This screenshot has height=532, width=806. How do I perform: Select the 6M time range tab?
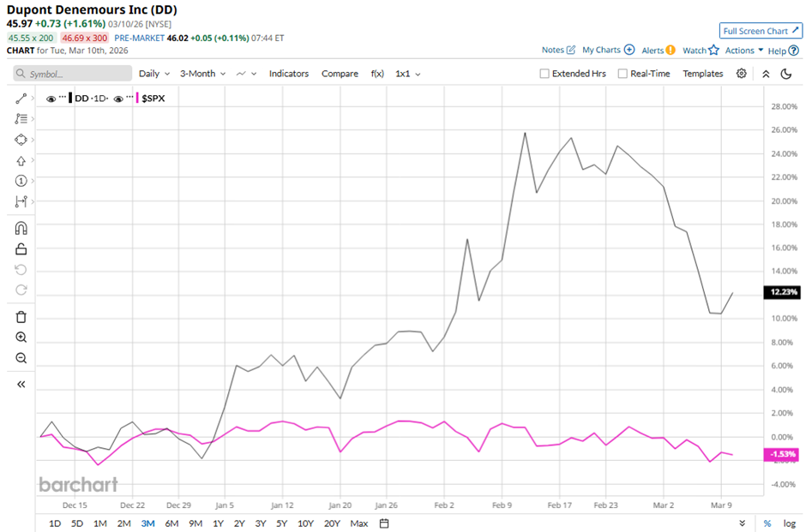[171, 523]
